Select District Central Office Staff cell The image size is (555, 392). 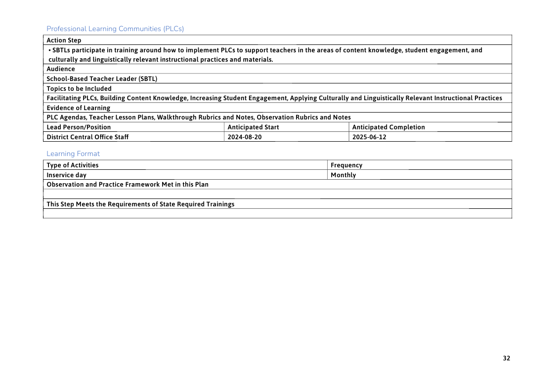[x=134, y=137]
